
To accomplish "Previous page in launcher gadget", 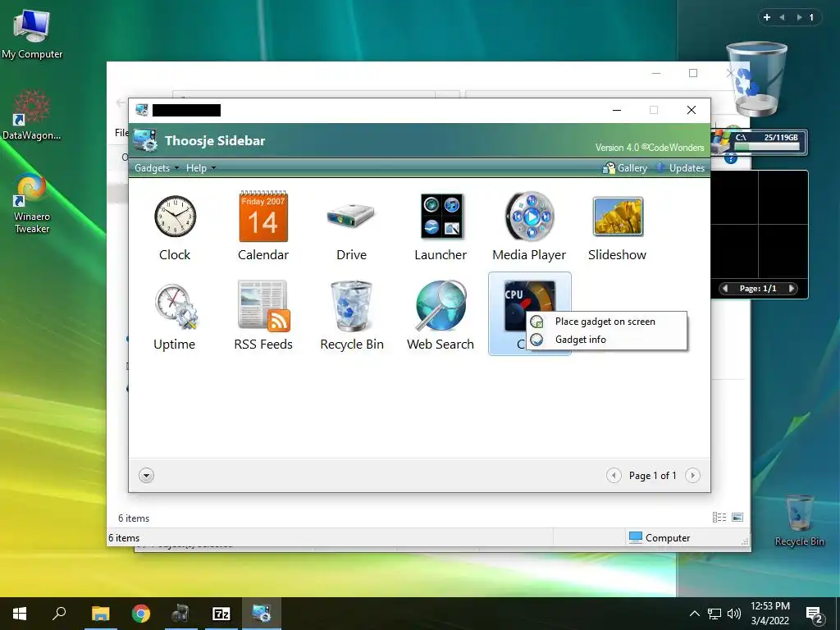I will coord(725,288).
